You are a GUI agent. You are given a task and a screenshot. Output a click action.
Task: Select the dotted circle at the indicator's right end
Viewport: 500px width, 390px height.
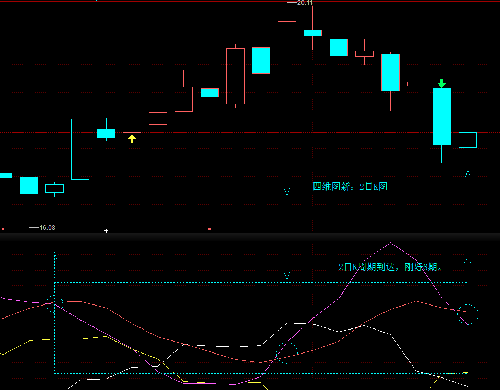468,314
